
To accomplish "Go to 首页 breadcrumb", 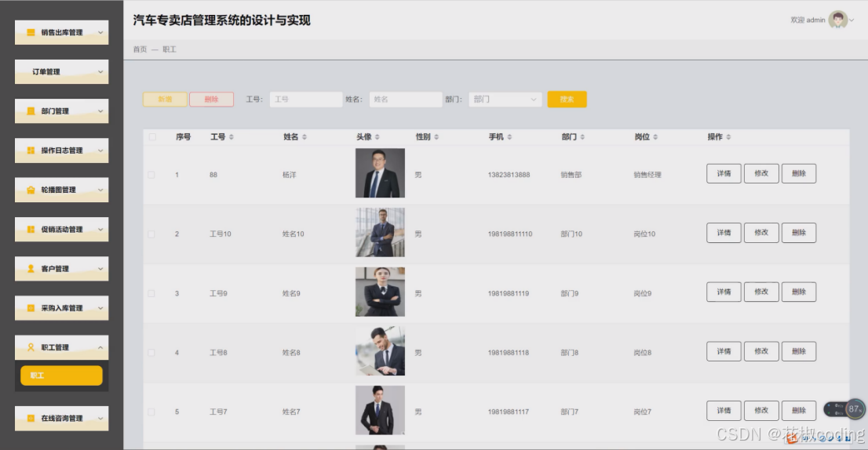I will tap(140, 49).
